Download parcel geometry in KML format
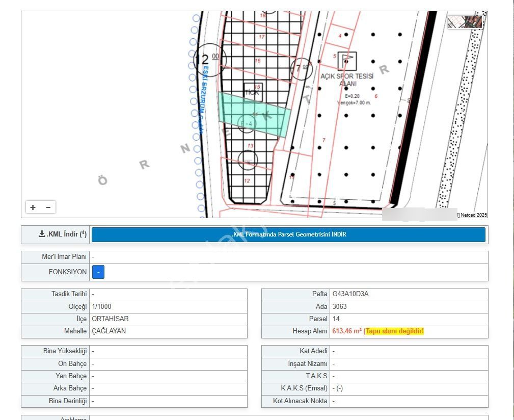 tap(288, 234)
